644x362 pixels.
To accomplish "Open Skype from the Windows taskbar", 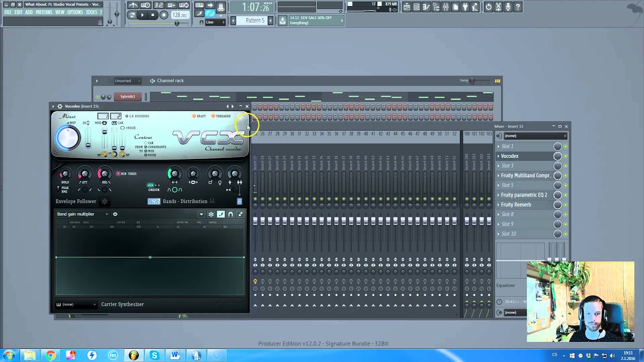I will point(154,355).
